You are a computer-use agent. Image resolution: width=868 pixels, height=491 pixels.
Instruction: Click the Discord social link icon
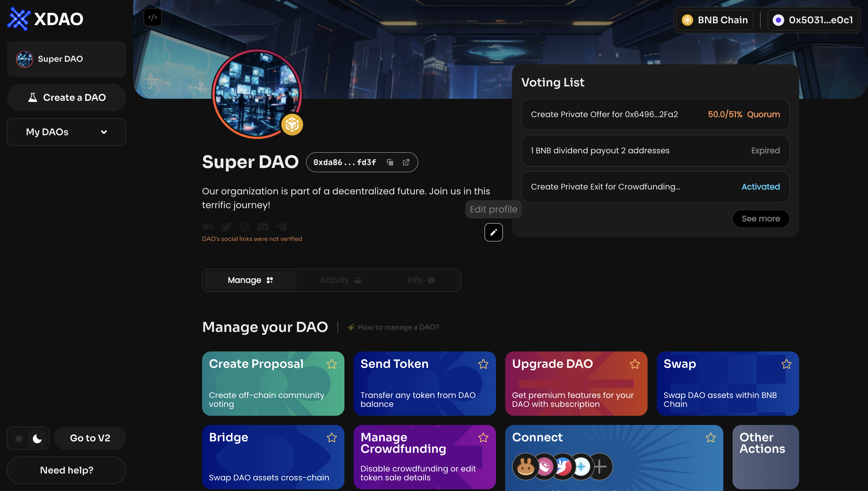pyautogui.click(x=263, y=227)
